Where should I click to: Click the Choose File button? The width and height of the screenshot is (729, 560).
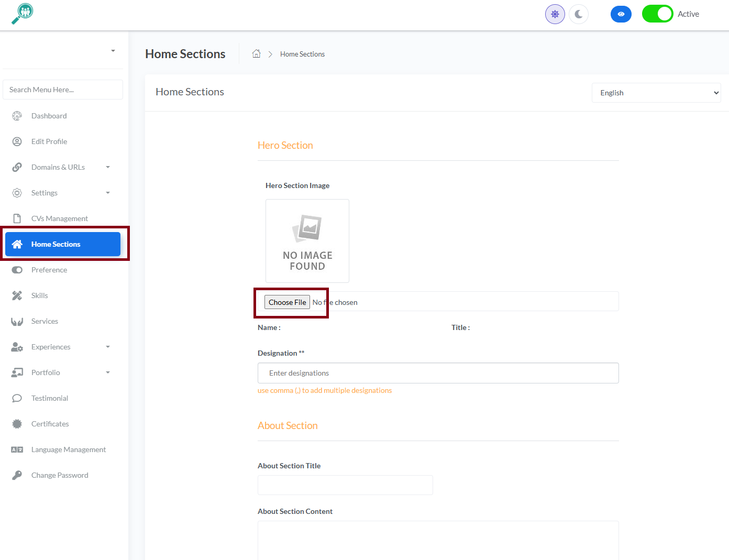click(287, 302)
